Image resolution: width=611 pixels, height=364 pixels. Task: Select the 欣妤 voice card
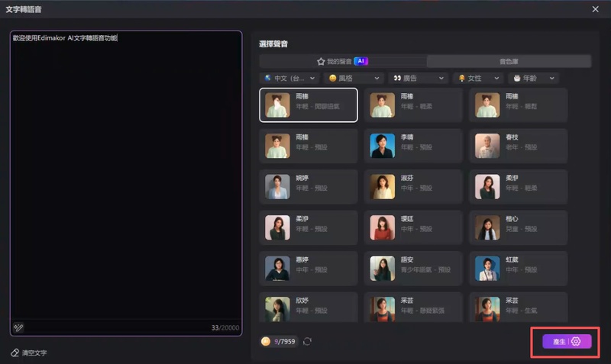click(309, 308)
